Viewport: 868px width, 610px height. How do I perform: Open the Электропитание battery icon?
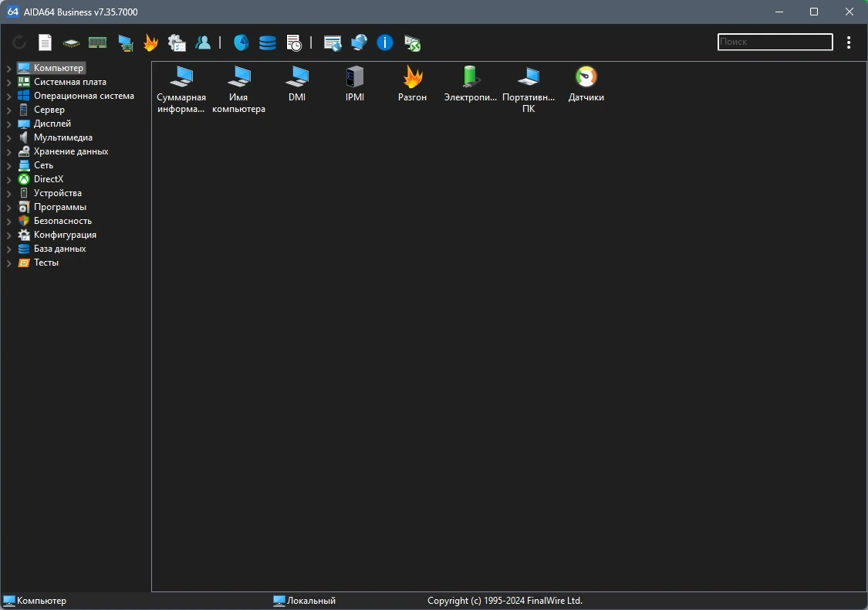pyautogui.click(x=471, y=84)
